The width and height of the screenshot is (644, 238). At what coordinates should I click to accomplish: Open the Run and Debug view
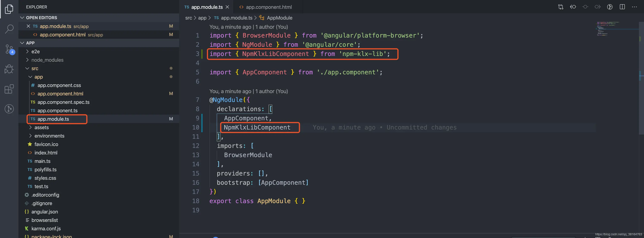pos(9,69)
